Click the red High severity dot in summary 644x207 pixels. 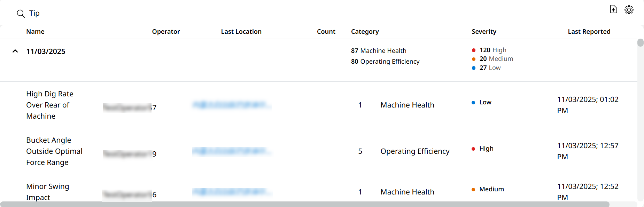click(474, 50)
